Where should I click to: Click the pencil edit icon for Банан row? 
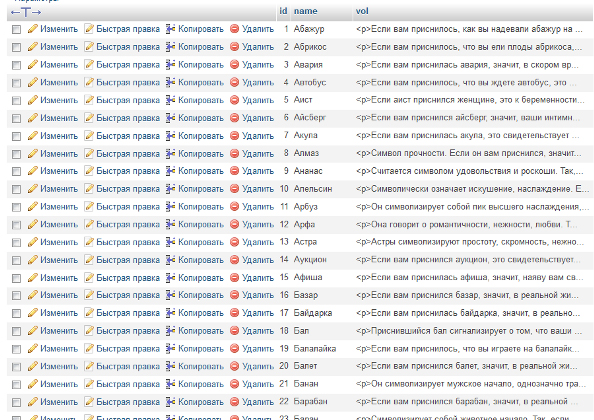click(x=33, y=384)
